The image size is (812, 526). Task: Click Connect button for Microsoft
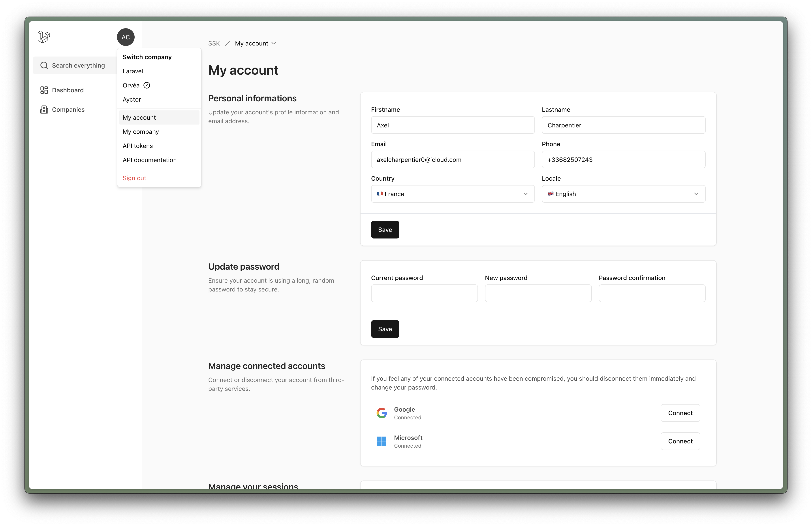pyautogui.click(x=680, y=441)
